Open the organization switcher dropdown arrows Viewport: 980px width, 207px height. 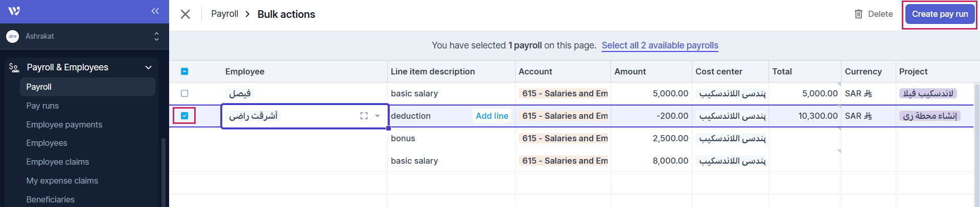[156, 36]
